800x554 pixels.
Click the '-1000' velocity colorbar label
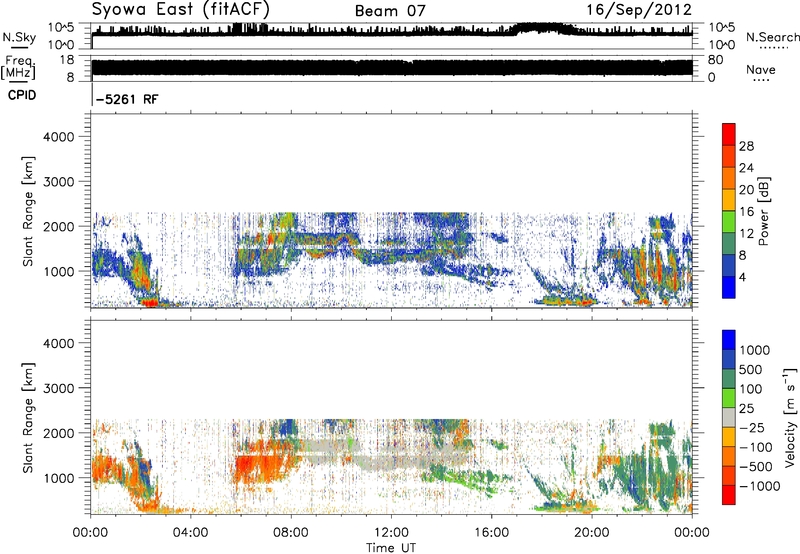(x=760, y=486)
